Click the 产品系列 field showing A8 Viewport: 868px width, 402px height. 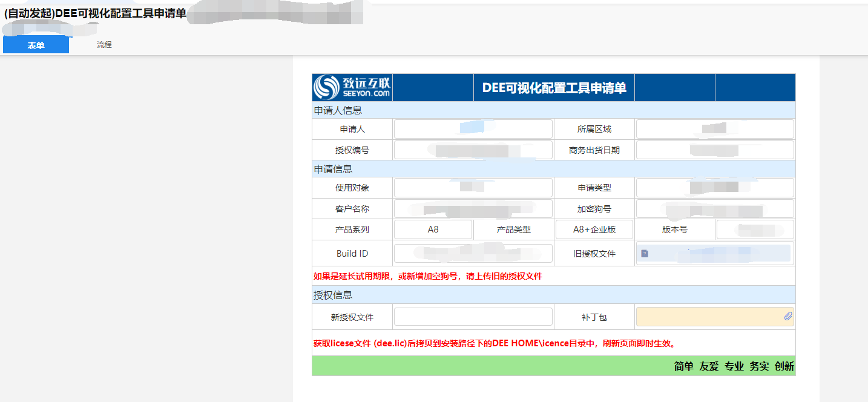(433, 229)
